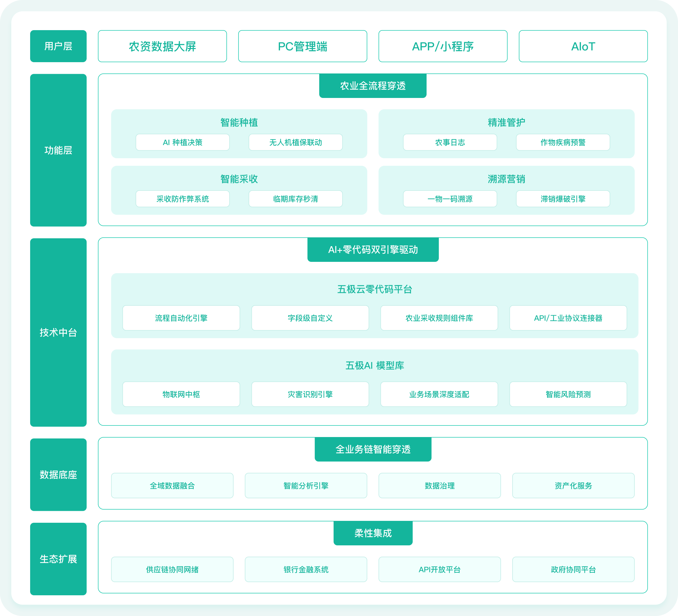Image resolution: width=678 pixels, height=616 pixels.
Task: Choose the 政府协同平台 box
Action: pos(573,569)
